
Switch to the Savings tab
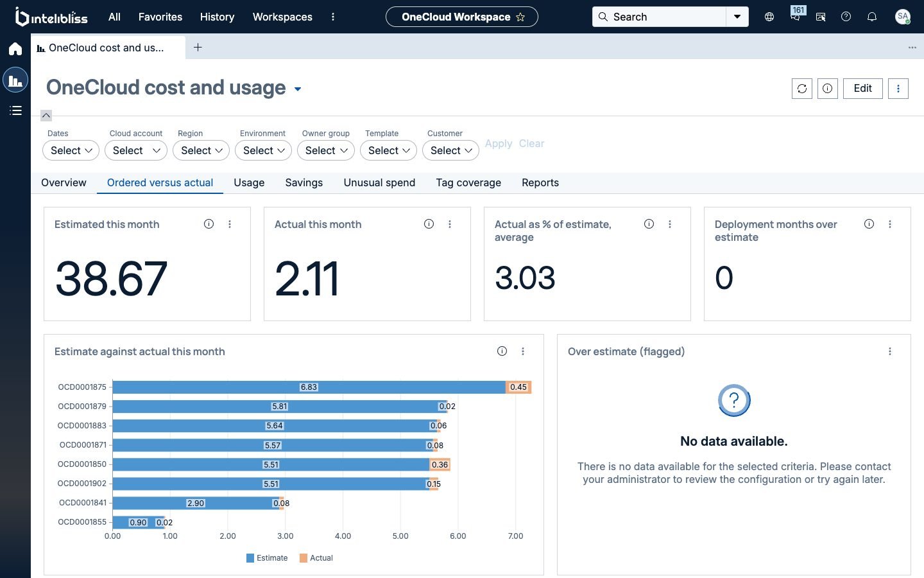tap(304, 183)
